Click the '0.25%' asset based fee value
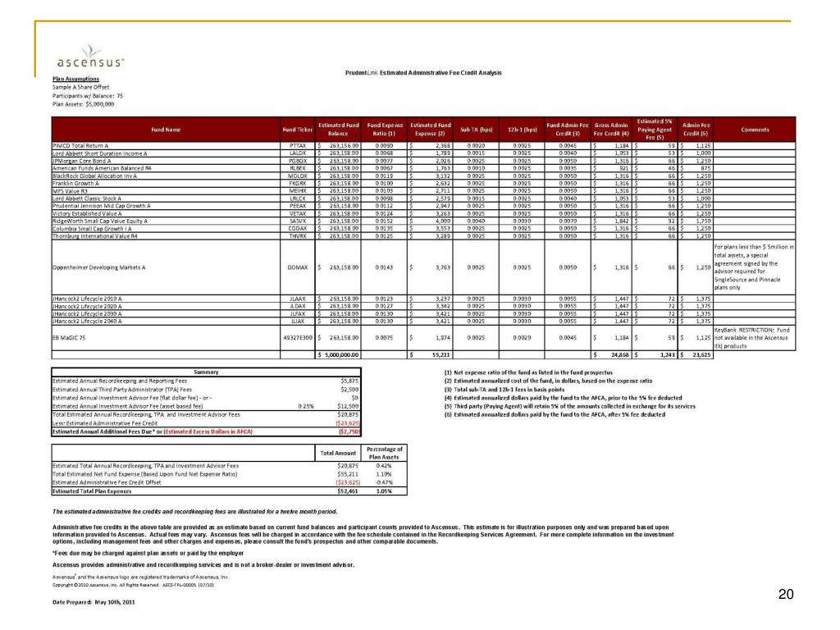This screenshot has width=840, height=630. [x=306, y=406]
